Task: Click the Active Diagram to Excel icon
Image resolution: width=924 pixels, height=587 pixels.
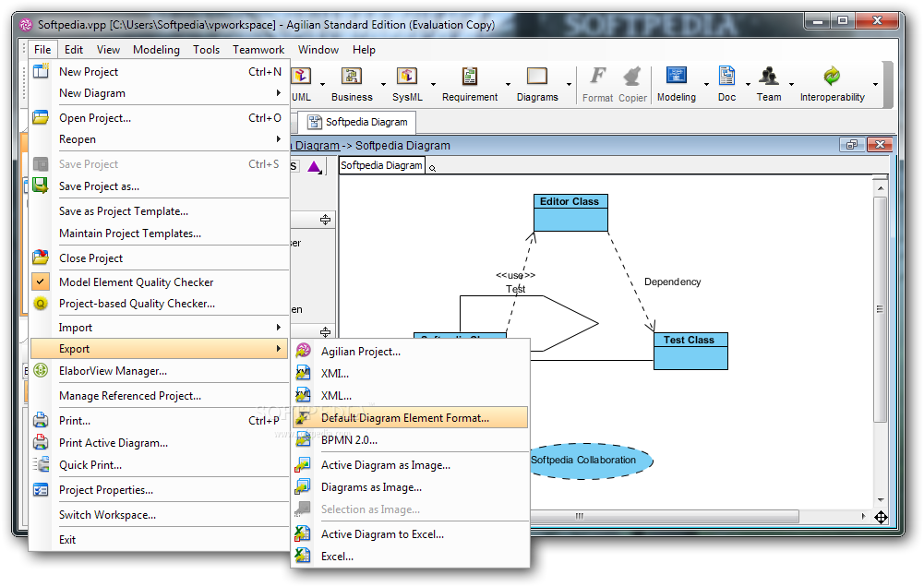Action: click(x=303, y=534)
